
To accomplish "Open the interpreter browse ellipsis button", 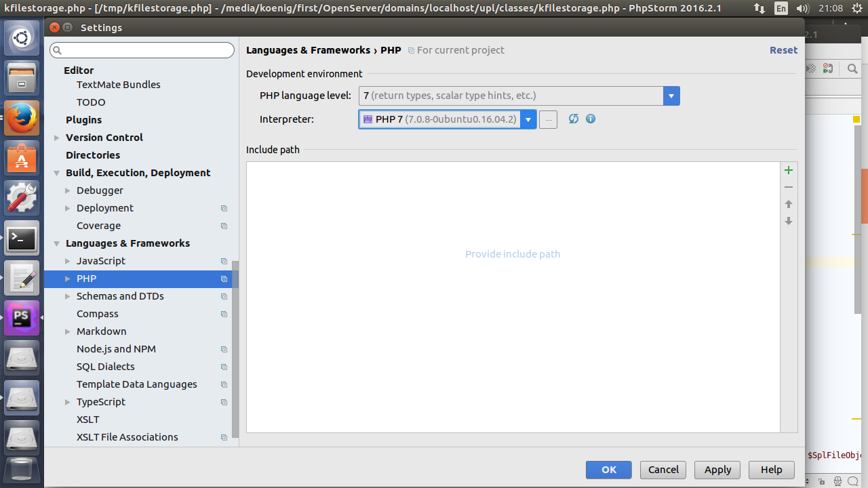I will tap(548, 119).
